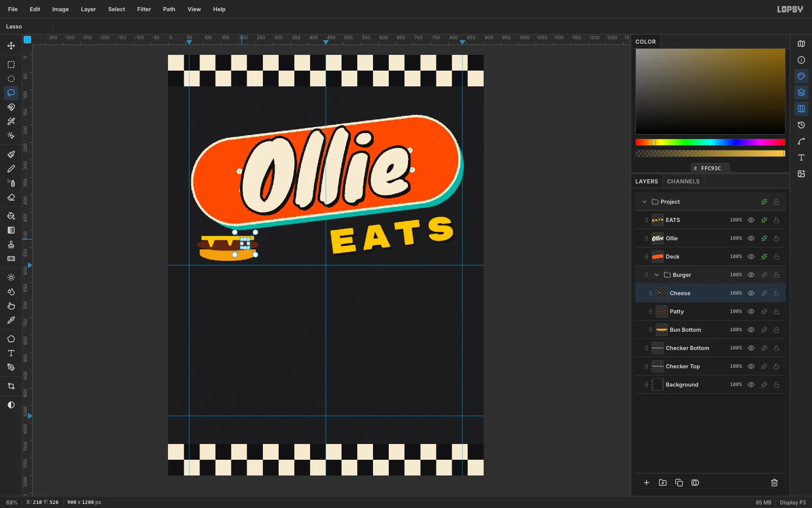Click the foreground/background contrast icon
Image resolution: width=812 pixels, height=508 pixels.
click(x=11, y=405)
